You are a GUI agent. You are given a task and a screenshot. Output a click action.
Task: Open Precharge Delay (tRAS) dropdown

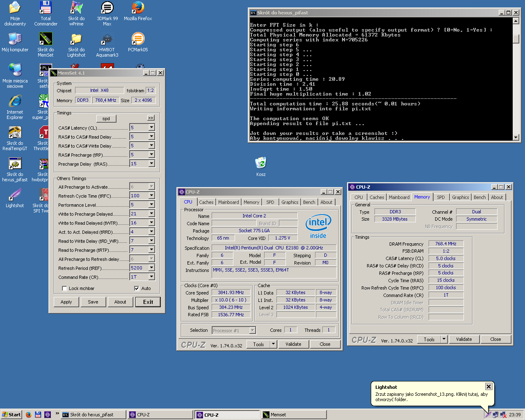point(151,164)
